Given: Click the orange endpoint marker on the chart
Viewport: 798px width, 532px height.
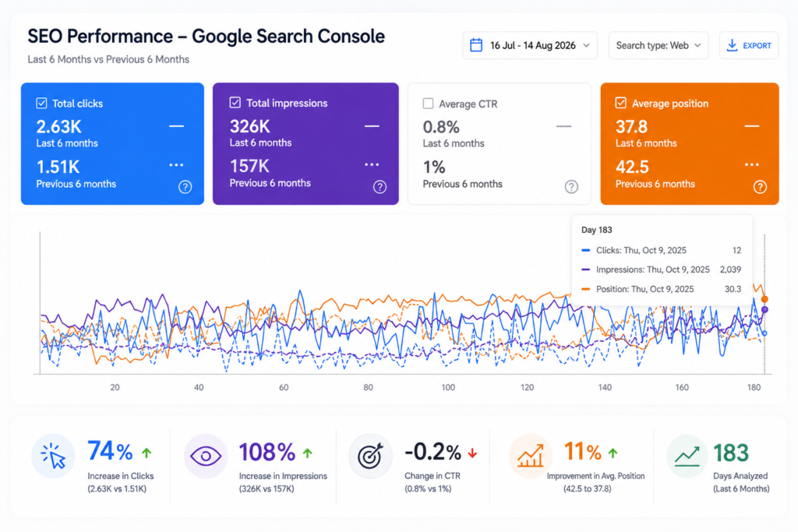Looking at the screenshot, I should [x=764, y=299].
